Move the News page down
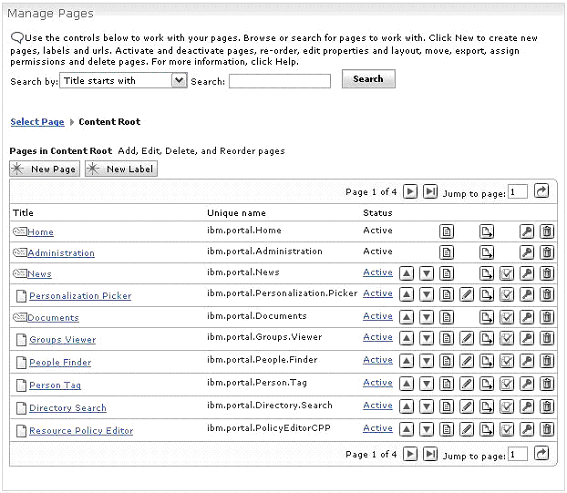The image size is (567, 493). (x=427, y=273)
